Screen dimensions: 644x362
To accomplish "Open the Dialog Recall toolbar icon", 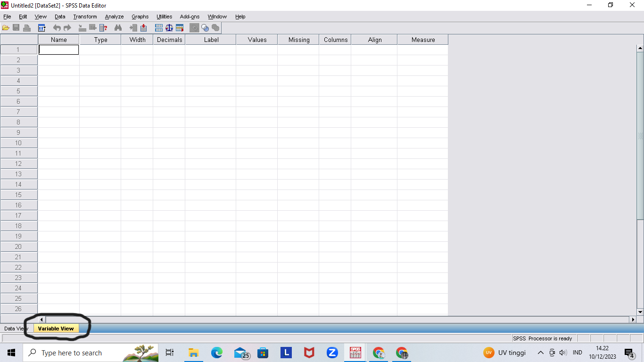I will coord(41,28).
